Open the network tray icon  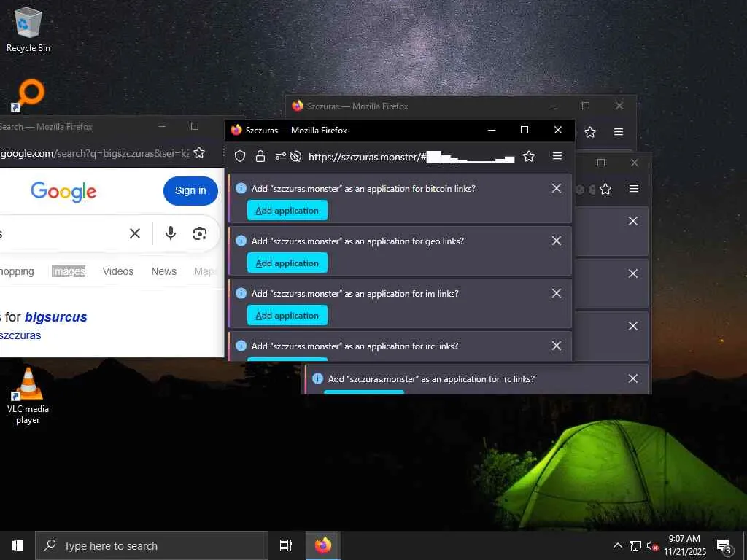(635, 545)
